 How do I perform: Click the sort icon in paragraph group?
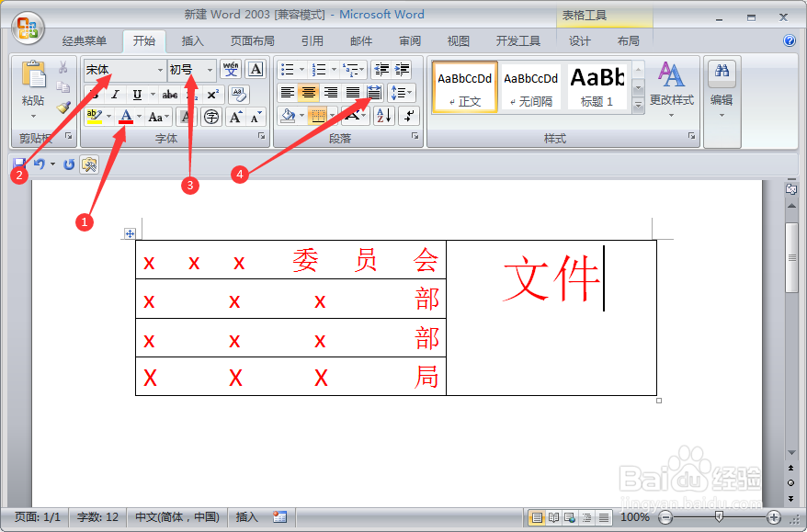point(383,116)
